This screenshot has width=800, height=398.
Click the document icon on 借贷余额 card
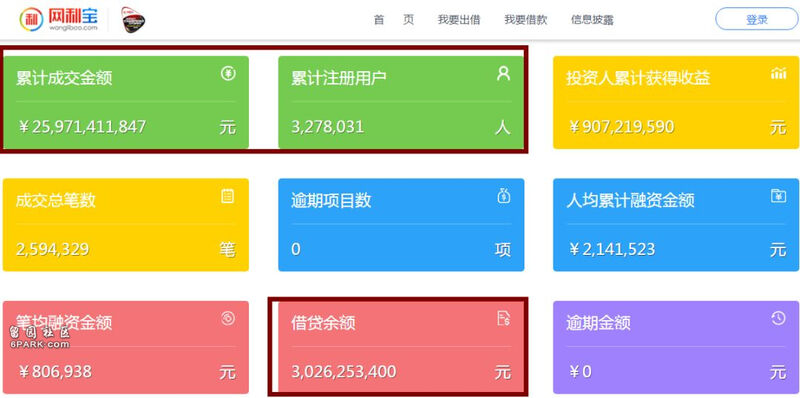(x=504, y=319)
